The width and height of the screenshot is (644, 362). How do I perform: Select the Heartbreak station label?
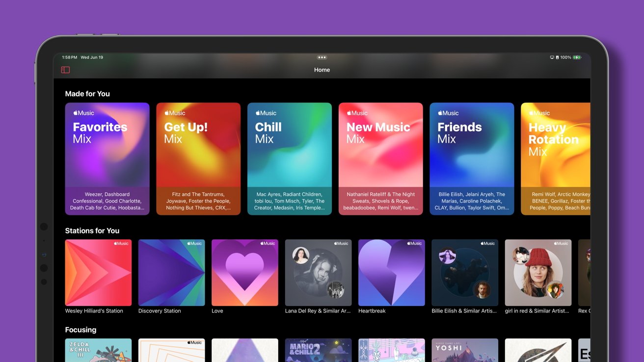372,311
